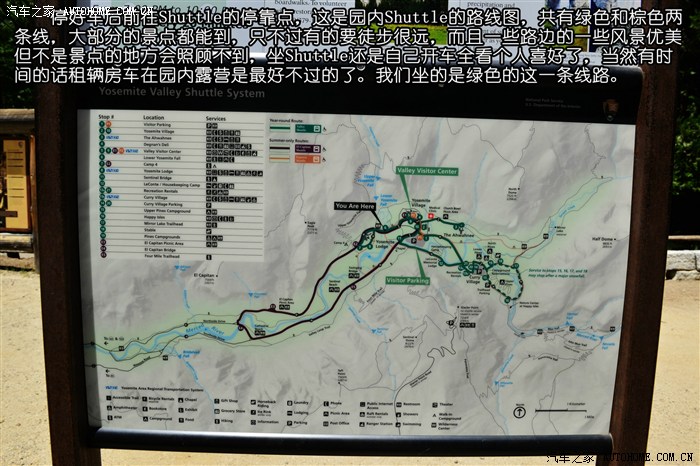This screenshot has height=466, width=700.
Task: Click the "Services" column header
Action: click(216, 118)
